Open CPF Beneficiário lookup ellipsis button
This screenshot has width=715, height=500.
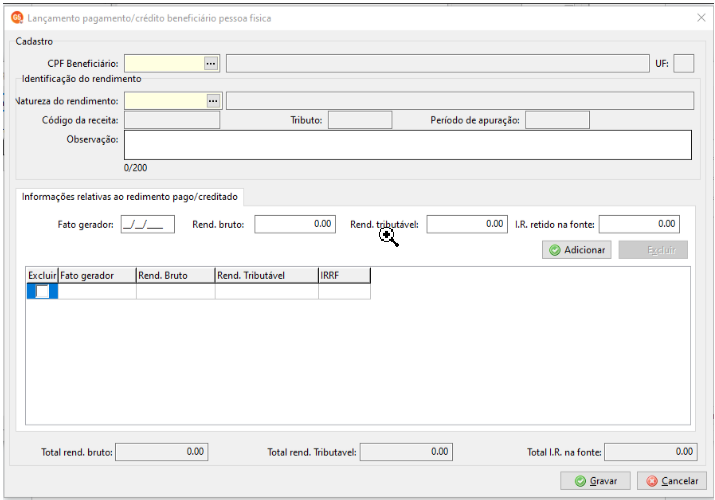pyautogui.click(x=211, y=63)
